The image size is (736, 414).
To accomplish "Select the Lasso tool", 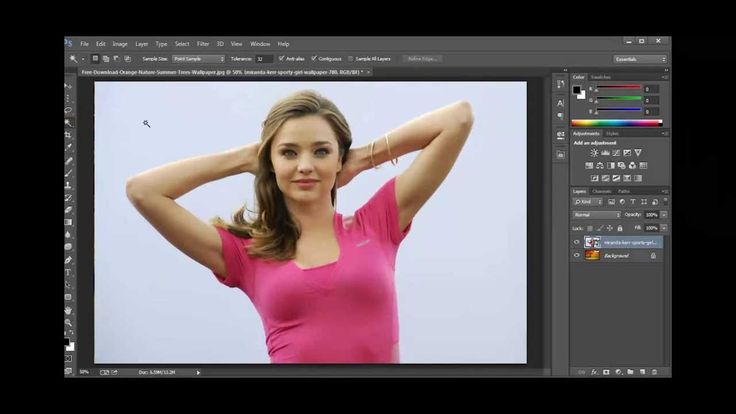I will 69,110.
